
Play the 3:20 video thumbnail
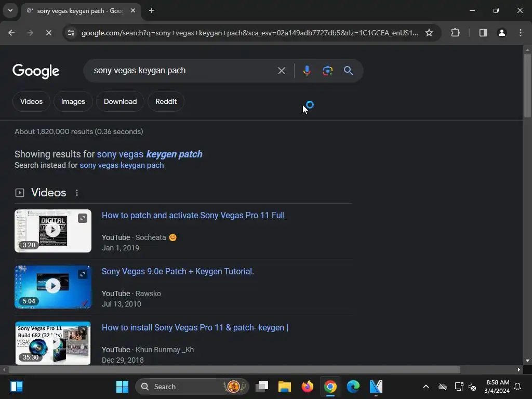tap(53, 231)
